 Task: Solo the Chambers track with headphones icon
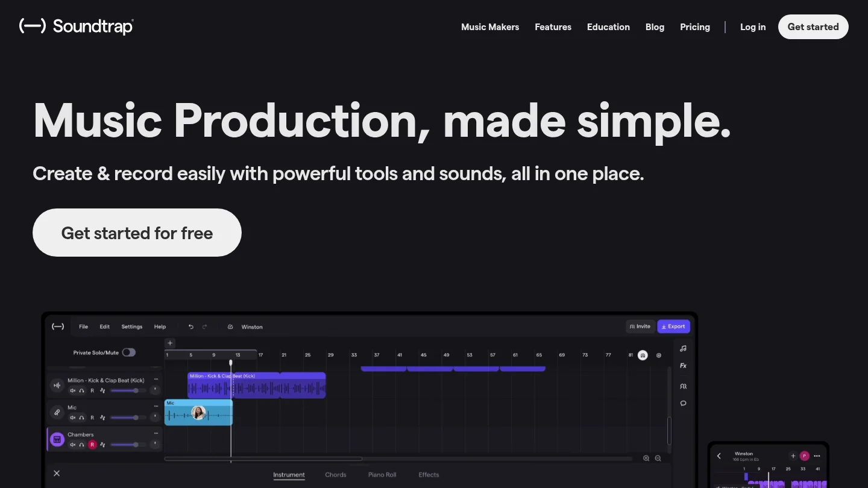tap(81, 445)
